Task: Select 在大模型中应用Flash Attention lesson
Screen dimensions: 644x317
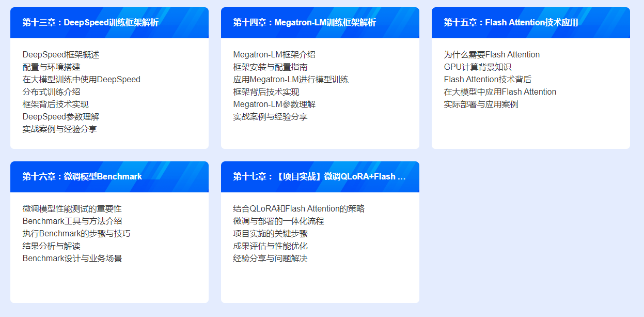Action: pyautogui.click(x=500, y=92)
